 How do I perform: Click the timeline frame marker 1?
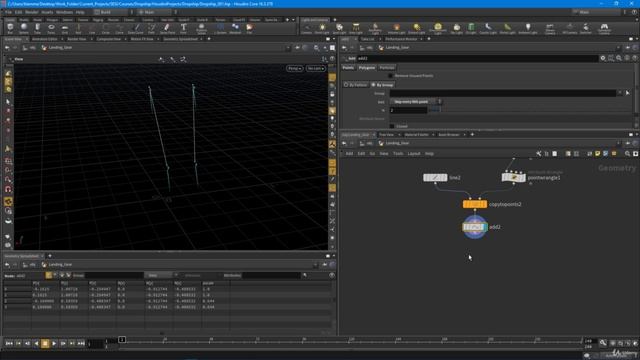pyautogui.click(x=122, y=340)
